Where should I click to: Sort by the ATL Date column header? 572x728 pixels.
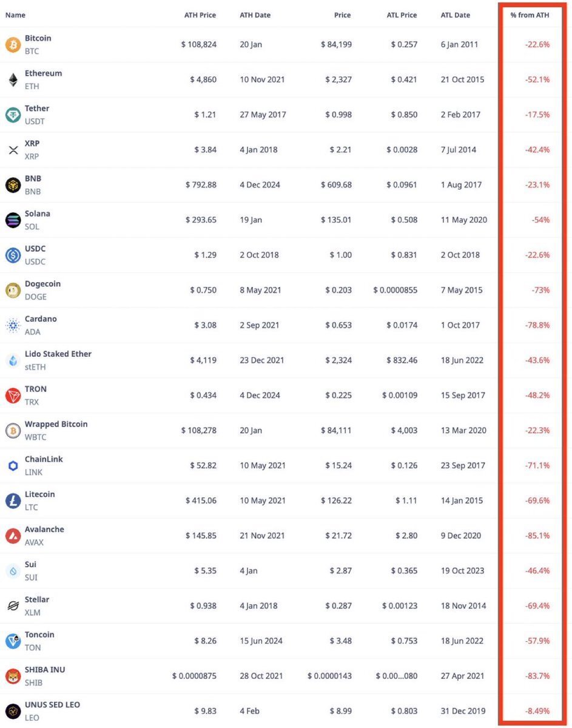pos(455,15)
